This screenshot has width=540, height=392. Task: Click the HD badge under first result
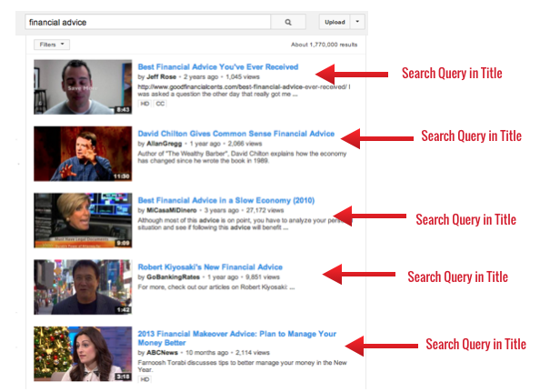pos(145,104)
